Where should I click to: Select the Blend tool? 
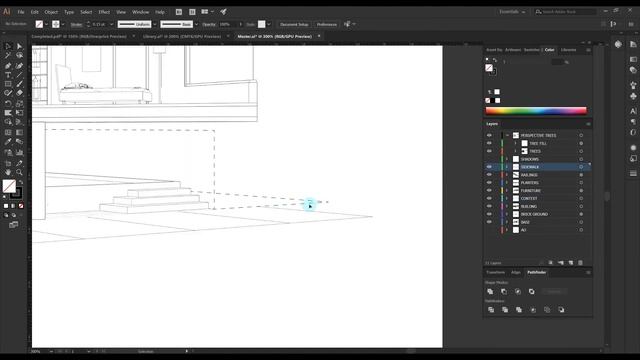coord(19,142)
